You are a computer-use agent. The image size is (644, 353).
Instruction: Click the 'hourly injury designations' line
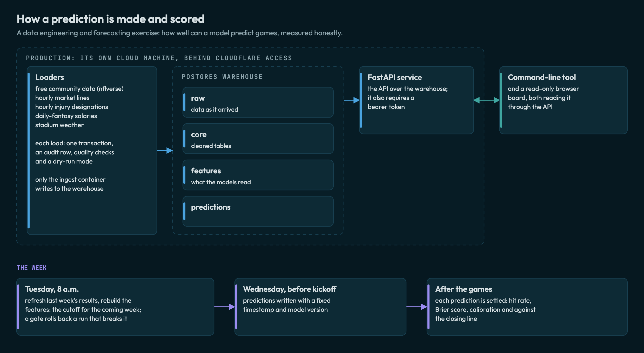coord(72,107)
